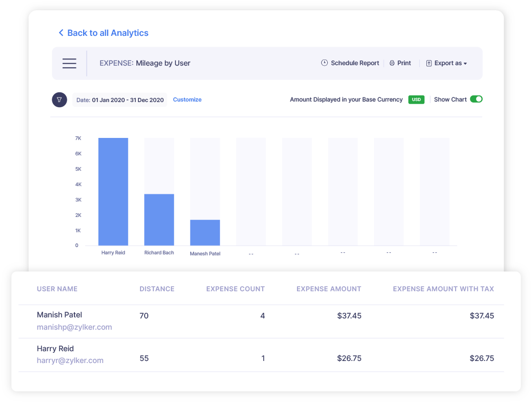
Task: Click manishp@zylker.com email link
Action: coord(74,327)
